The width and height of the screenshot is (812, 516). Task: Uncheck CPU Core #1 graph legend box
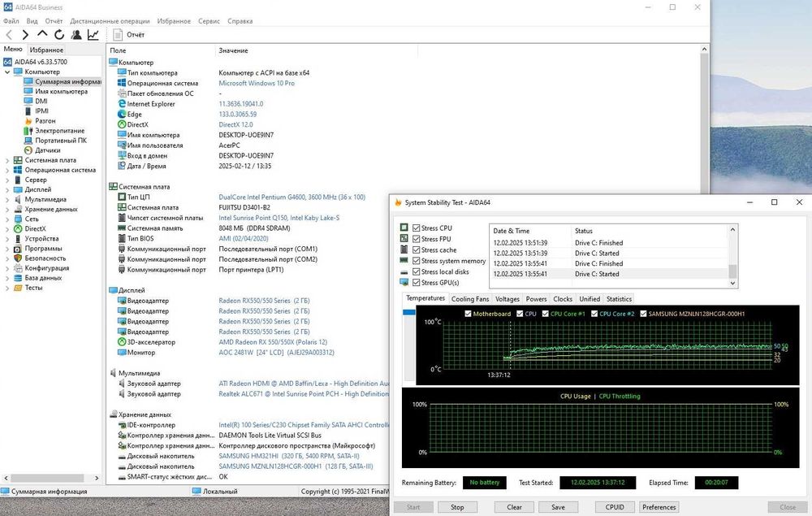[546, 314]
